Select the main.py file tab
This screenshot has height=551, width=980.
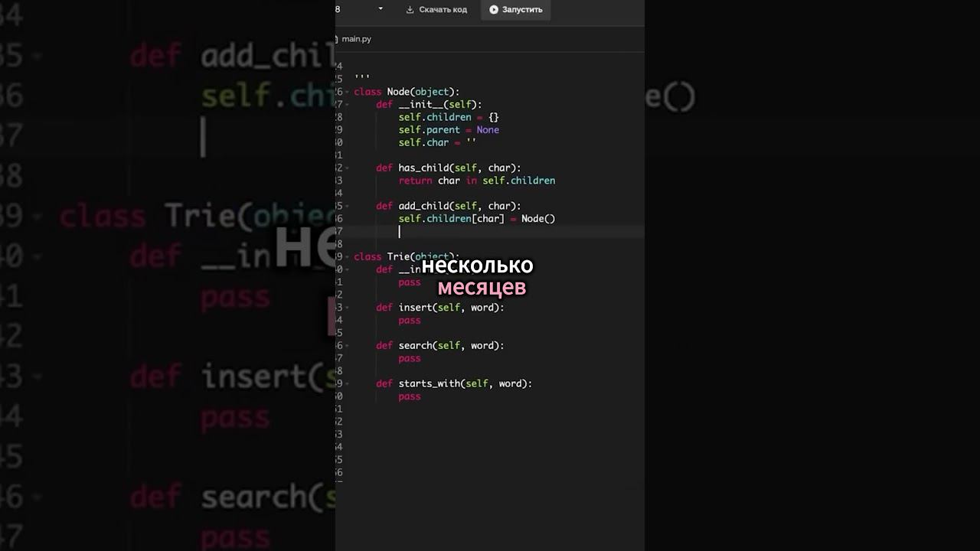[356, 39]
